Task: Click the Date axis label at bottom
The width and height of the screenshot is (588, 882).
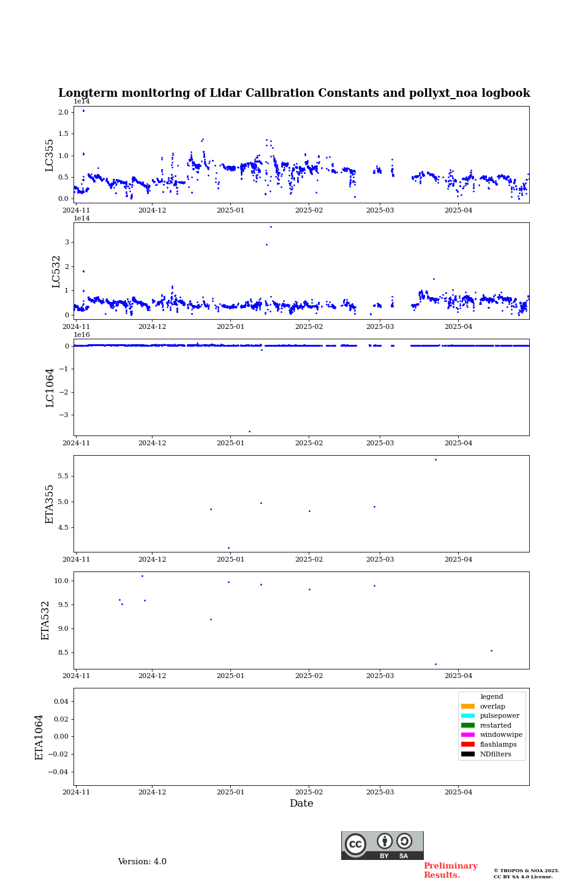Action: click(x=301, y=804)
